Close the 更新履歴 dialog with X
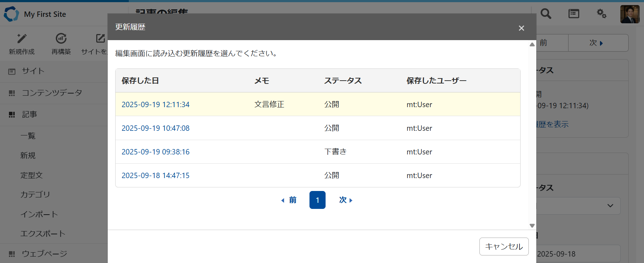This screenshot has height=263, width=644. 521,28
